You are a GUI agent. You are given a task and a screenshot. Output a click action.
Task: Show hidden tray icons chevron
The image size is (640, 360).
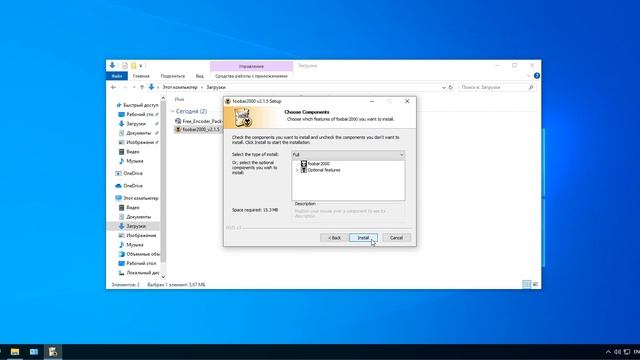(x=608, y=352)
